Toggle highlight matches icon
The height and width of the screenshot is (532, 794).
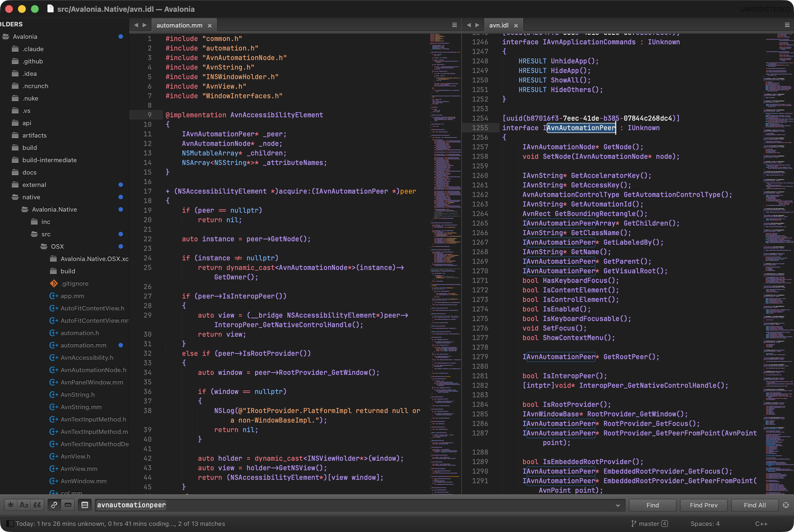click(x=85, y=505)
